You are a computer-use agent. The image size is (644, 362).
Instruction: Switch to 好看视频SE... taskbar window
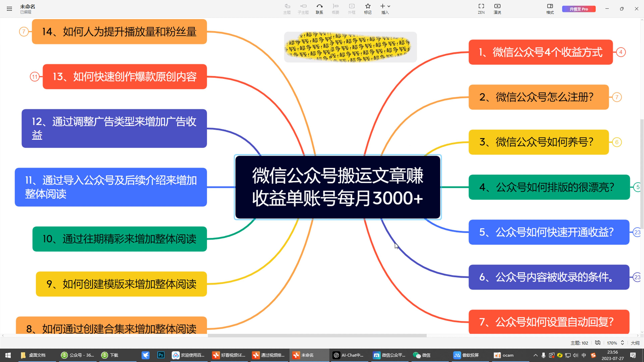[229, 355]
